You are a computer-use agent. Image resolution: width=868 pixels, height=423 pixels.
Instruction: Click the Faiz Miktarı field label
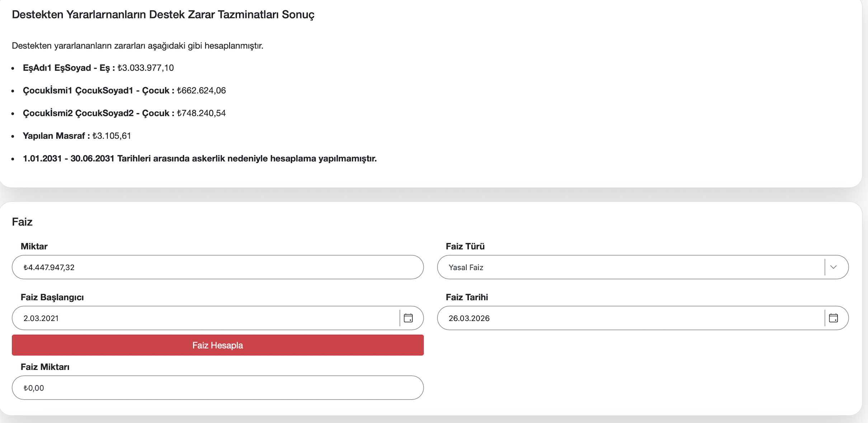(45, 367)
